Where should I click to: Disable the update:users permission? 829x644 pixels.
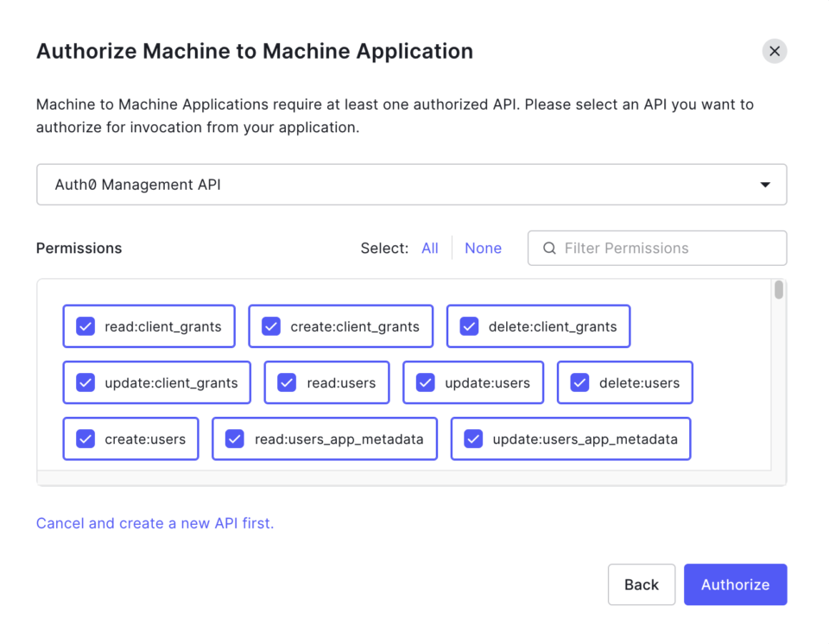pyautogui.click(x=424, y=382)
